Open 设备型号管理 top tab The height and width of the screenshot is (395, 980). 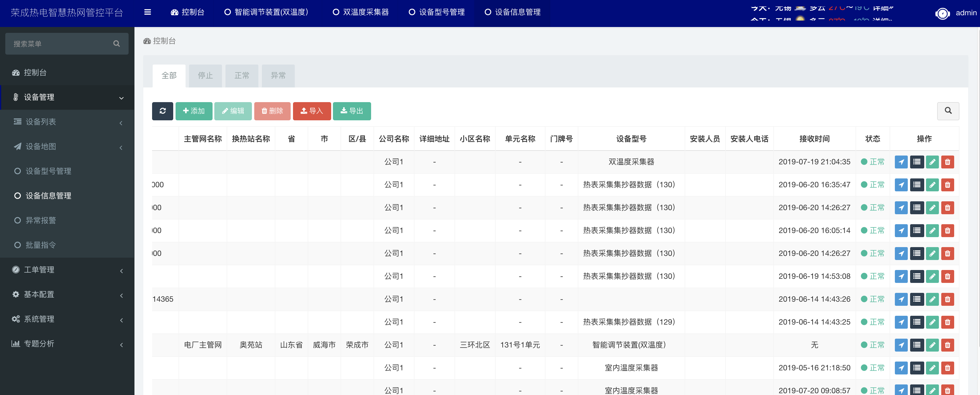(x=437, y=12)
